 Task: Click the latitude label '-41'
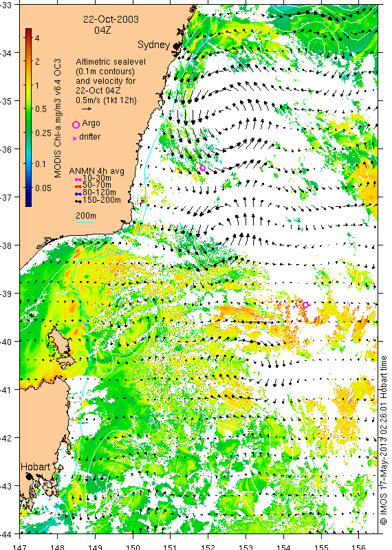click(x=6, y=390)
